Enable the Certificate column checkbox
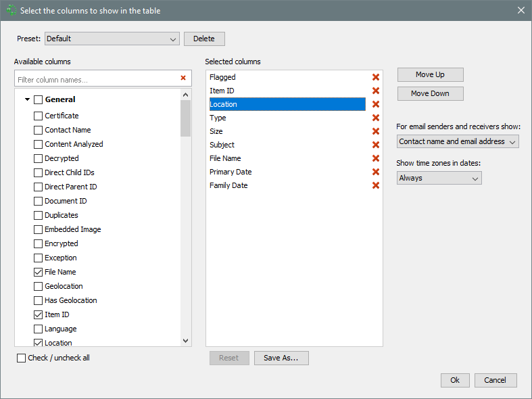This screenshot has height=399, width=532. (38, 116)
